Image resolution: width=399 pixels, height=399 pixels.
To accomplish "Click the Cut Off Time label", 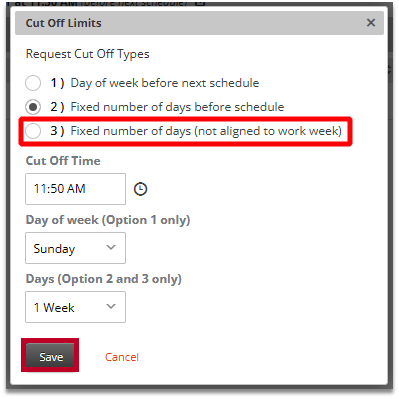I will click(x=63, y=161).
